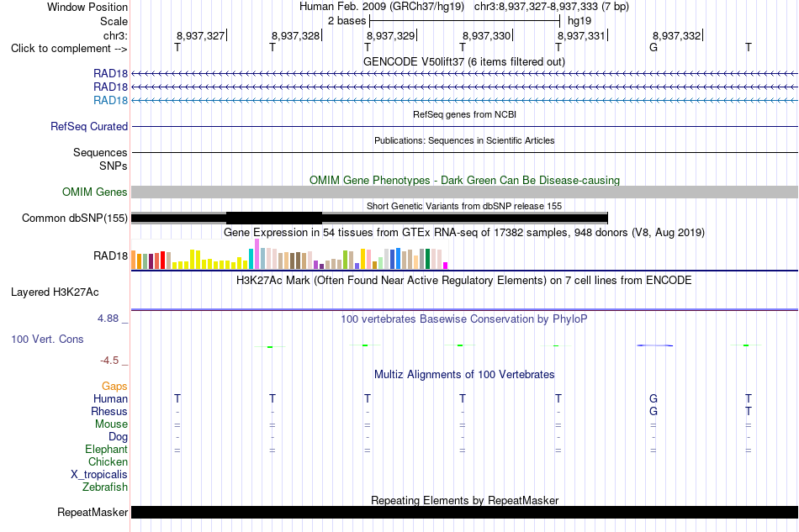Open the GTEx Gene Expression track title
Viewport: 799px width, 532px height.
click(464, 233)
